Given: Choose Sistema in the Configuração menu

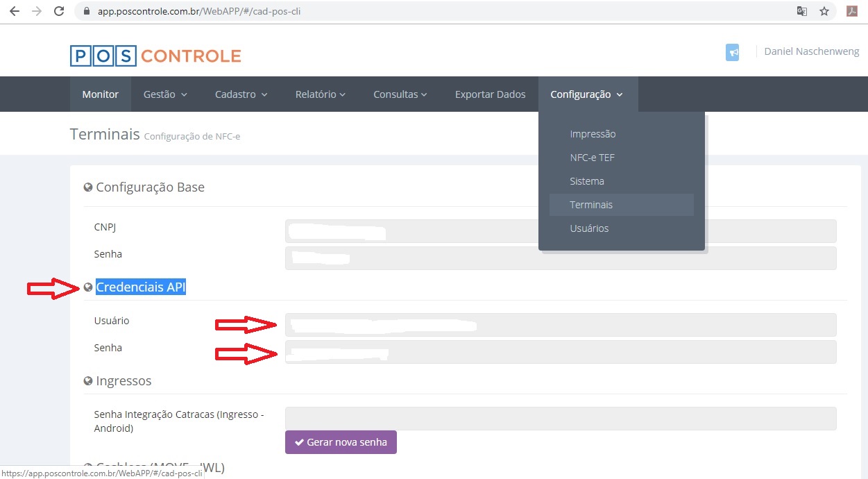Looking at the screenshot, I should [622, 181].
